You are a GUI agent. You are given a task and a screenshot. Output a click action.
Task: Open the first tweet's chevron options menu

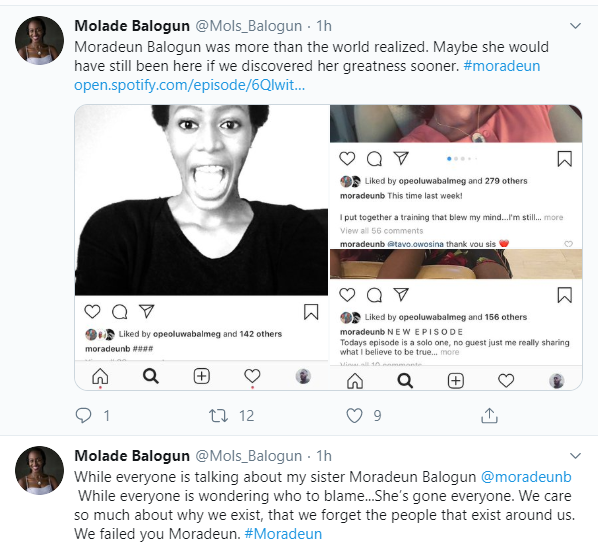[x=575, y=26]
